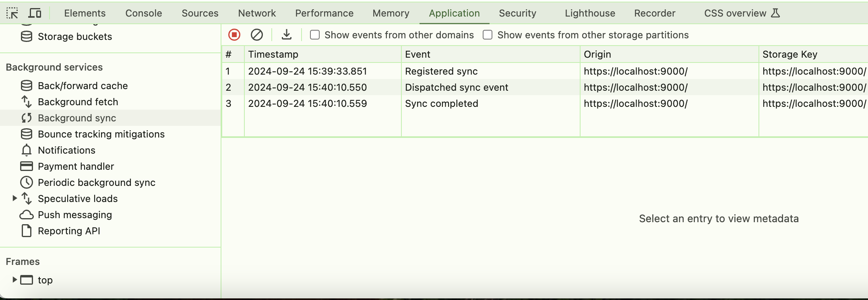Click the Storage Key column header

coord(814,54)
